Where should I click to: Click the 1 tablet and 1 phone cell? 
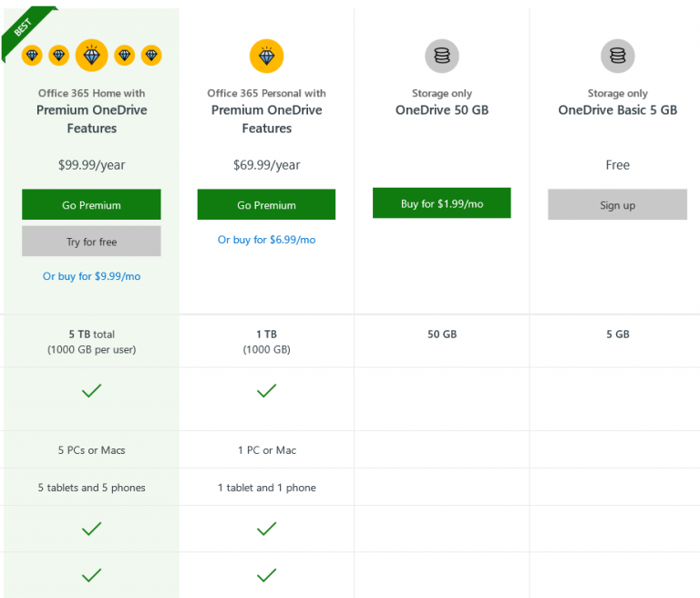pos(266,488)
